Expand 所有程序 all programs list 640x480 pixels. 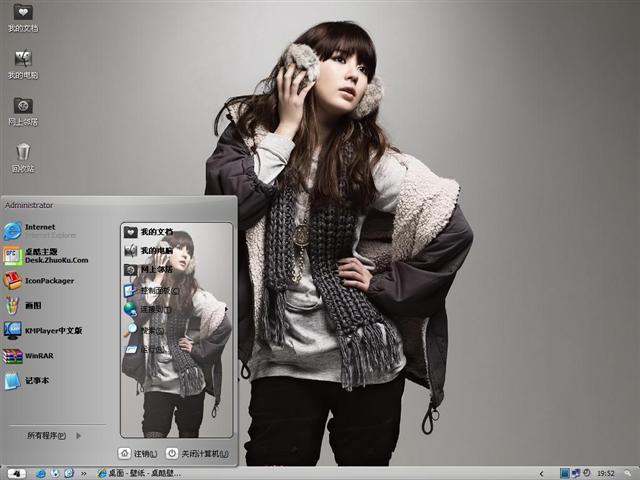54,436
